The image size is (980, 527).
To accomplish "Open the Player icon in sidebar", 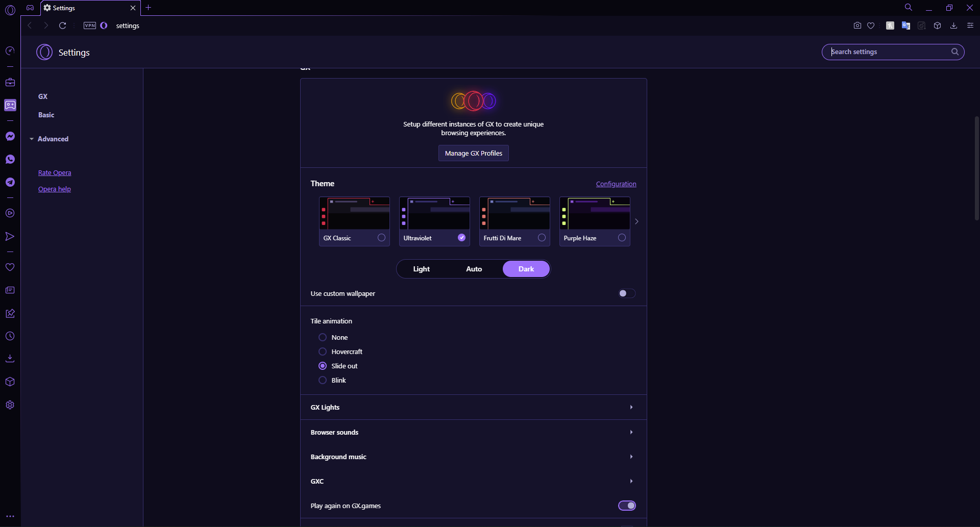I will [x=10, y=213].
